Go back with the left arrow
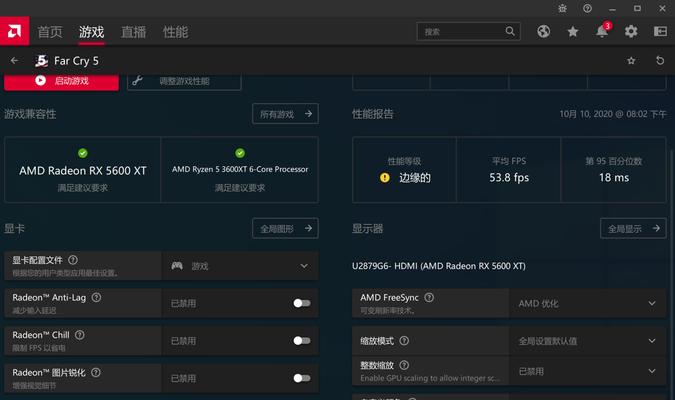675x400 pixels. tap(14, 61)
